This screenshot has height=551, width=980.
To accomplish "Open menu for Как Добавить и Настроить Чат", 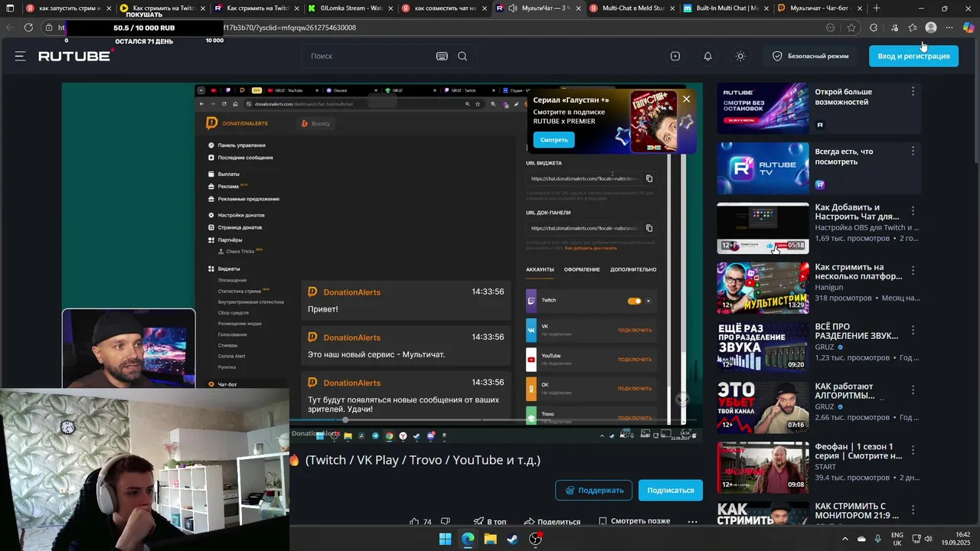I will 913,210.
